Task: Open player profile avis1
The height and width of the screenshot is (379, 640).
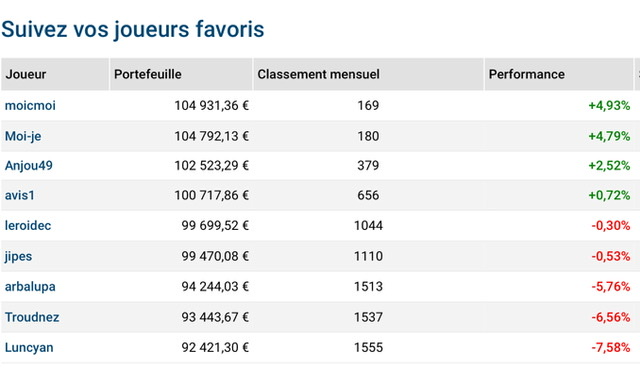Action: click(x=20, y=195)
